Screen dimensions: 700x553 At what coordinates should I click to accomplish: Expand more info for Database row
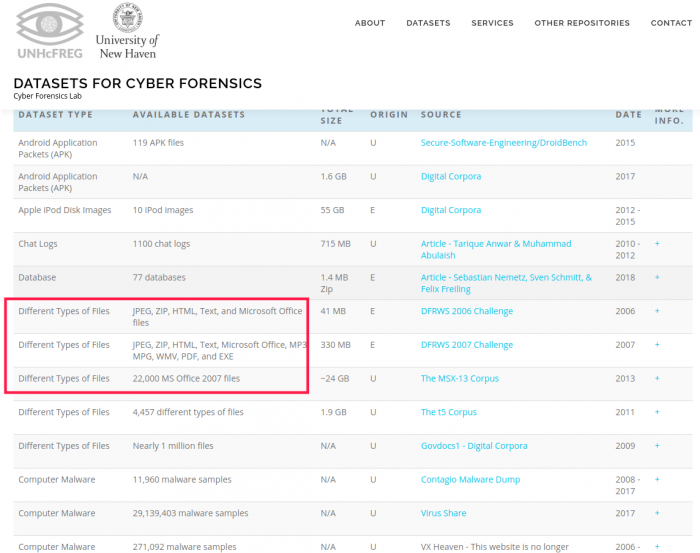(x=657, y=277)
